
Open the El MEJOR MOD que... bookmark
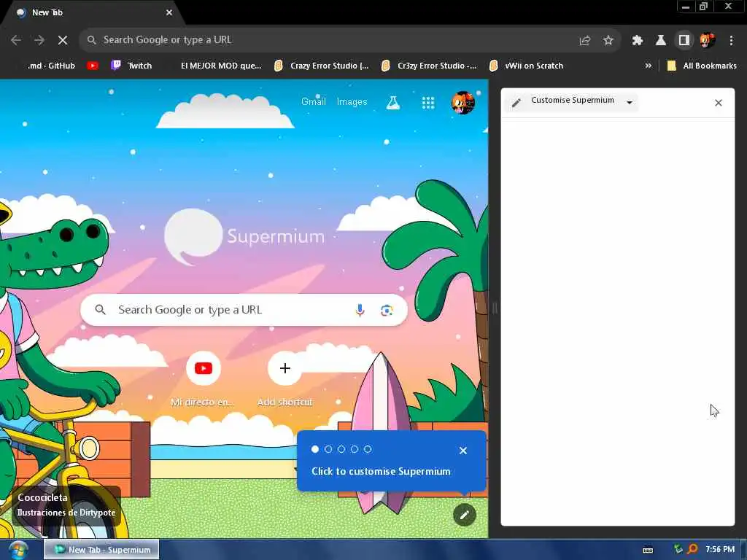point(220,66)
